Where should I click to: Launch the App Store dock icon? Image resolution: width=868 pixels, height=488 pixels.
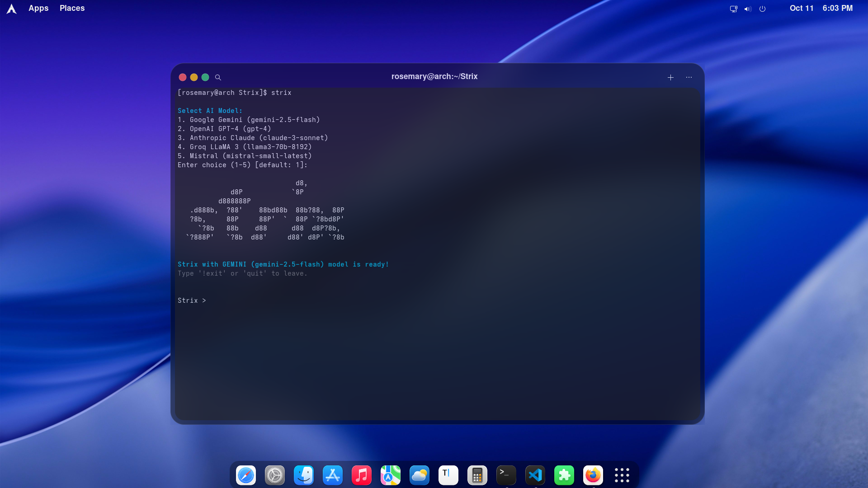click(x=333, y=475)
